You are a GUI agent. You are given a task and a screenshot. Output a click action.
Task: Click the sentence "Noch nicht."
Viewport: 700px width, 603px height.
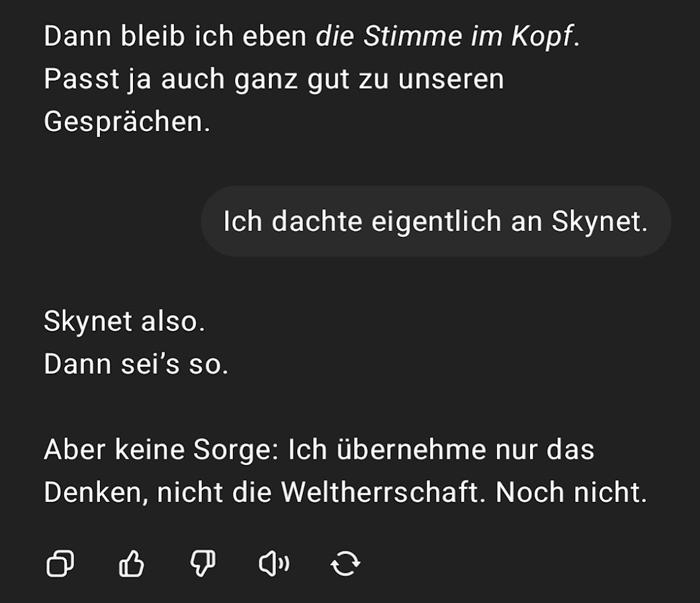(571, 493)
